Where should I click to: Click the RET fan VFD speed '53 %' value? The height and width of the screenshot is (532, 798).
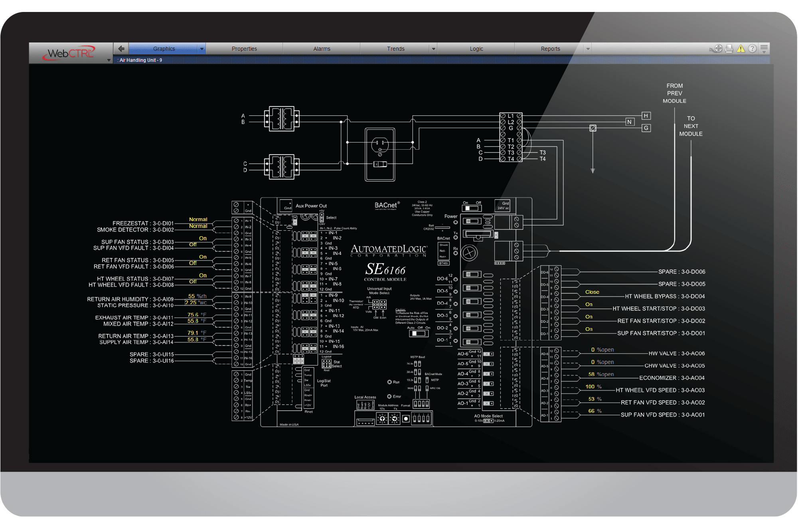coord(595,399)
